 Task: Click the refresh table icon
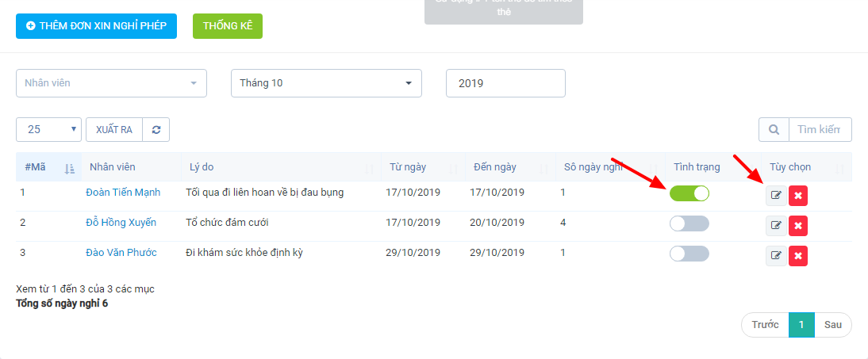tap(156, 129)
